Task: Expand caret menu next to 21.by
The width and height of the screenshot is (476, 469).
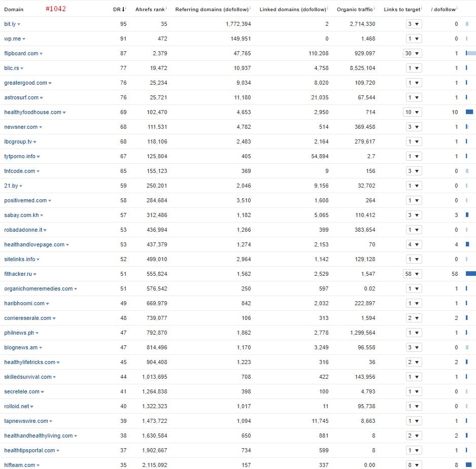Action: (21, 186)
